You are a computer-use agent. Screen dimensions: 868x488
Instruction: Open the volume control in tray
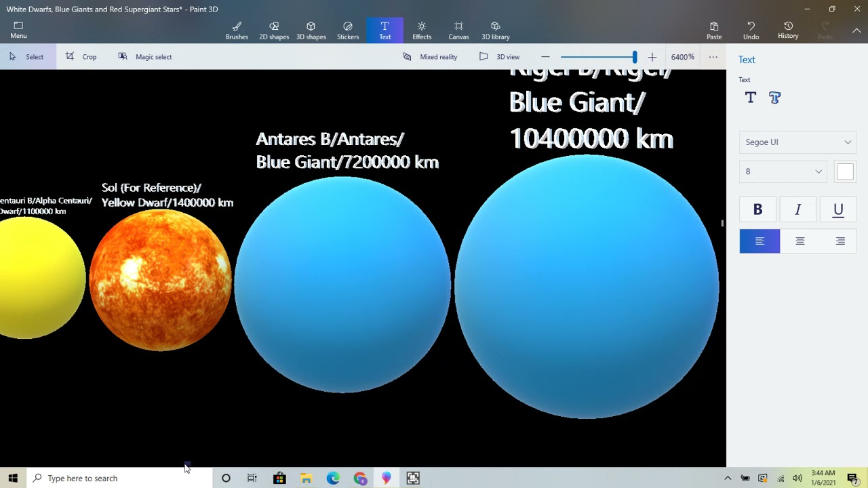click(x=797, y=478)
